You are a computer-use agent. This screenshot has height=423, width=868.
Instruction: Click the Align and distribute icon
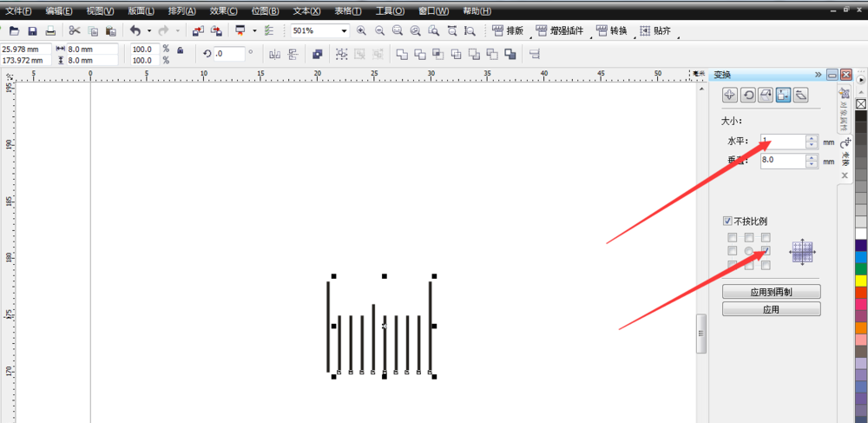[x=535, y=54]
